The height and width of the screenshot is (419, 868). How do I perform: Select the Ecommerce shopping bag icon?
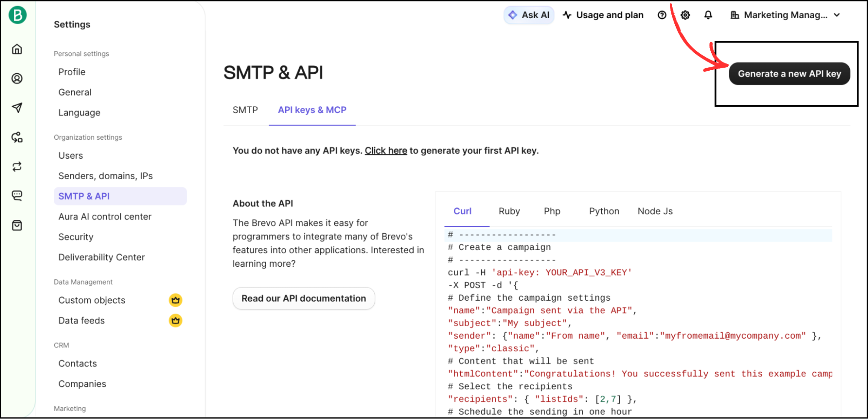[x=17, y=225]
